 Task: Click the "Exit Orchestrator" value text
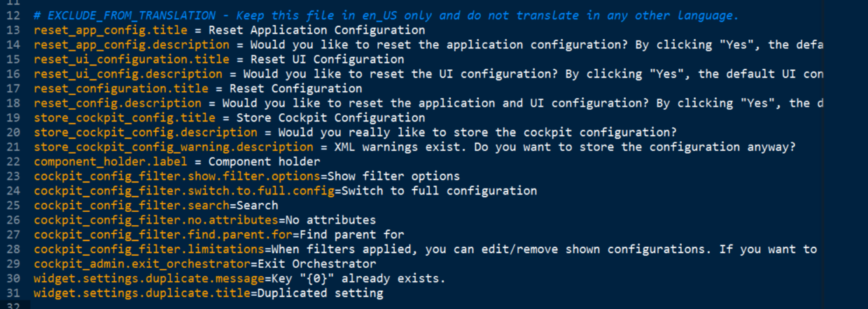316,265
